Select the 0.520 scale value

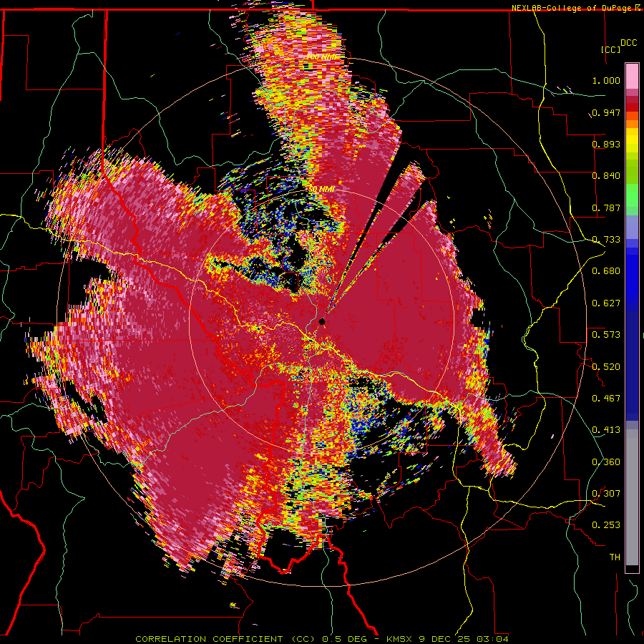click(606, 366)
